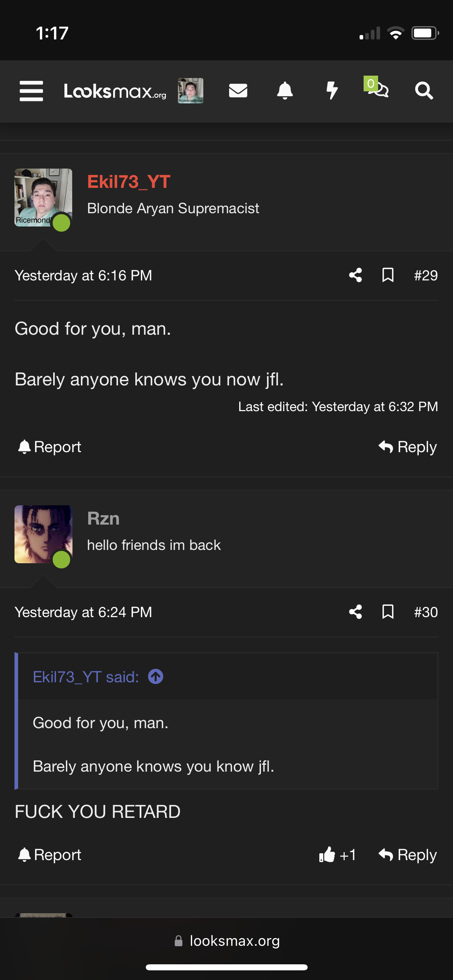This screenshot has width=453, height=980.
Task: Open the lightning bolt what's new icon
Action: pyautogui.click(x=332, y=91)
